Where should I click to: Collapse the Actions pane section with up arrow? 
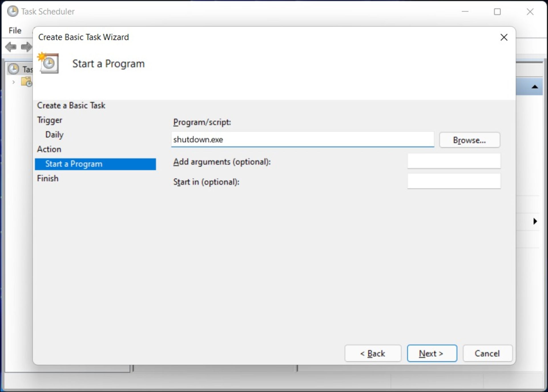[x=535, y=87]
